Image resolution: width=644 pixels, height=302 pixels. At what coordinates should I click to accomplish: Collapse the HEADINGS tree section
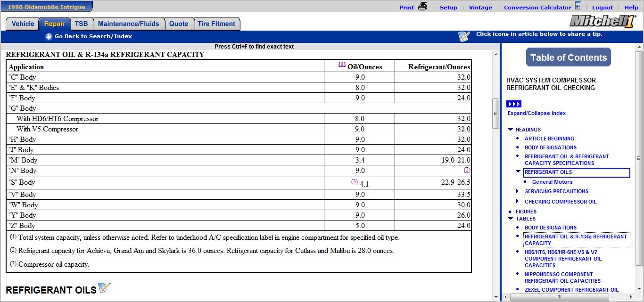coord(511,130)
